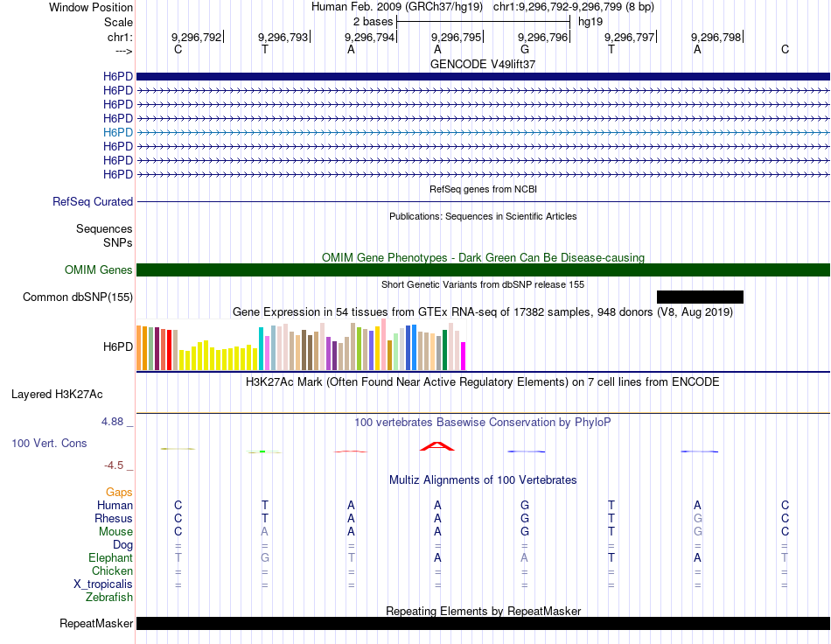Open 100 vertebrates Basewise Conservation by PhyloP title
Viewport: 831px width, 644px height.
click(x=483, y=423)
